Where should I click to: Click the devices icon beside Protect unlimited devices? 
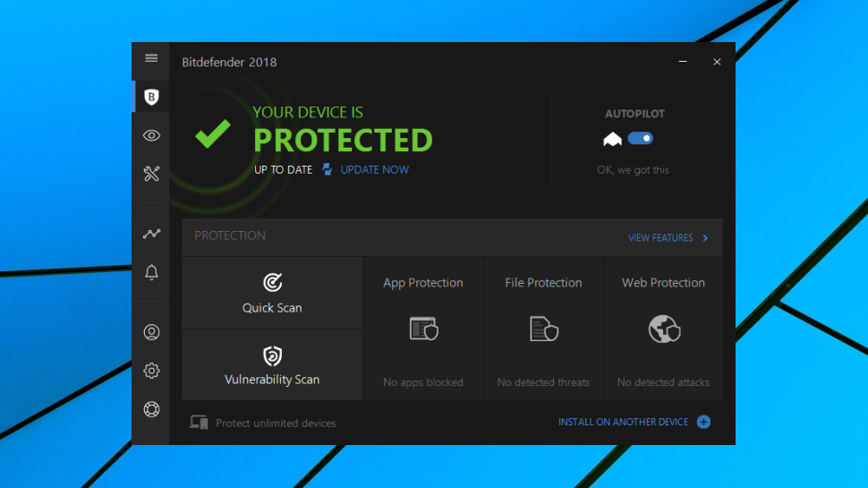199,423
